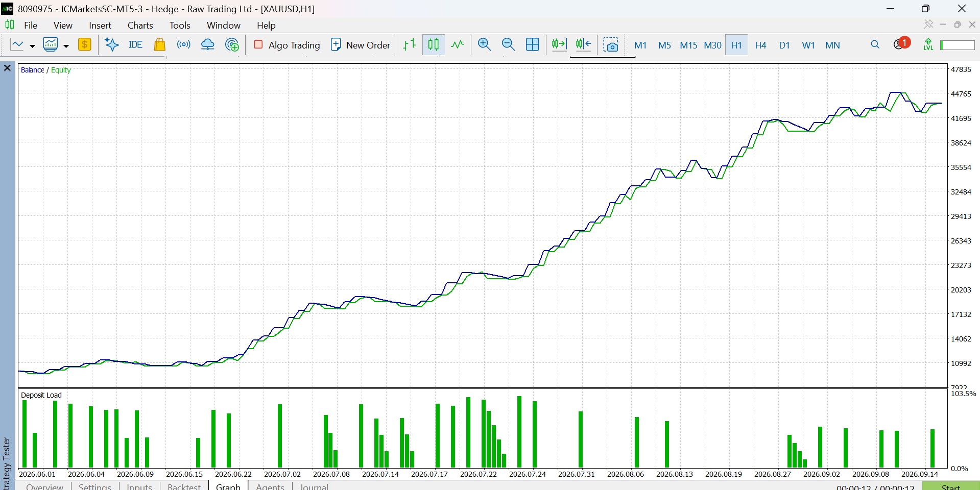Launch the IDE MetaEditor button
This screenshot has height=490, width=980.
click(x=135, y=45)
